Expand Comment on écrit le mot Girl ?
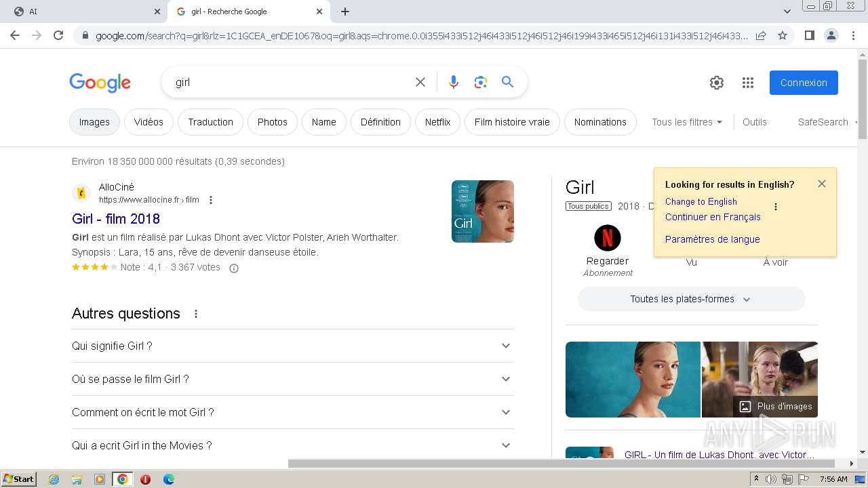The width and height of the screenshot is (868, 488). click(293, 412)
